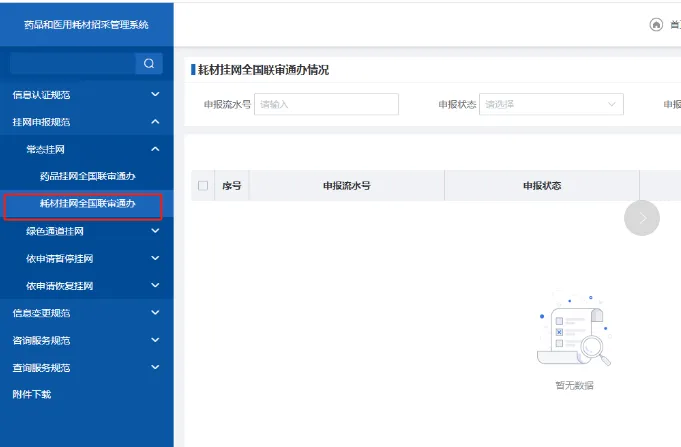Click the 暂无数据 empty text
This screenshot has height=447, width=681.
[x=574, y=385]
